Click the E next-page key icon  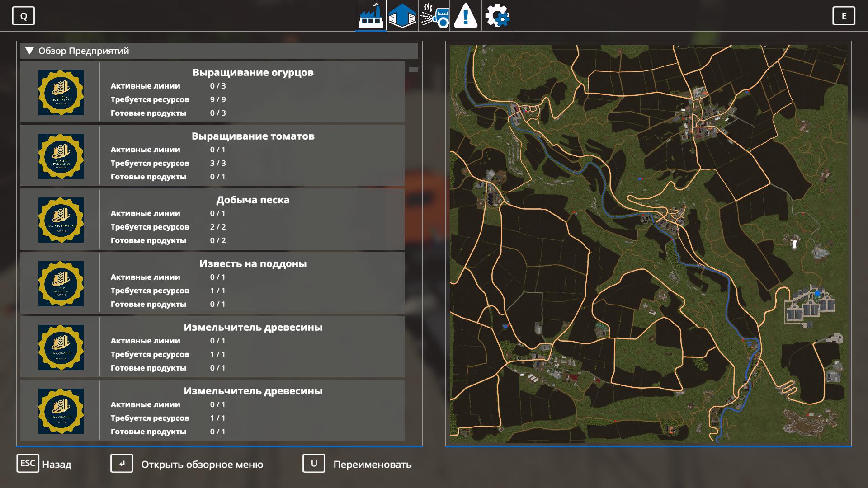844,16
